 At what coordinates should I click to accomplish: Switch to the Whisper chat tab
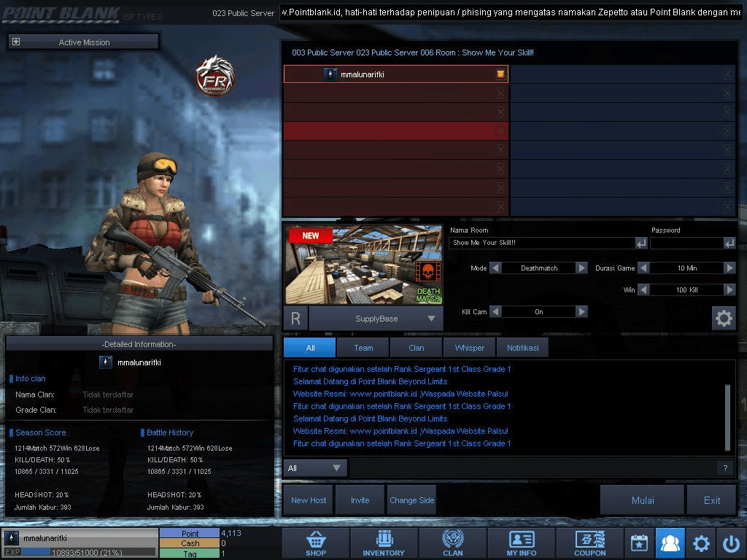pos(469,348)
